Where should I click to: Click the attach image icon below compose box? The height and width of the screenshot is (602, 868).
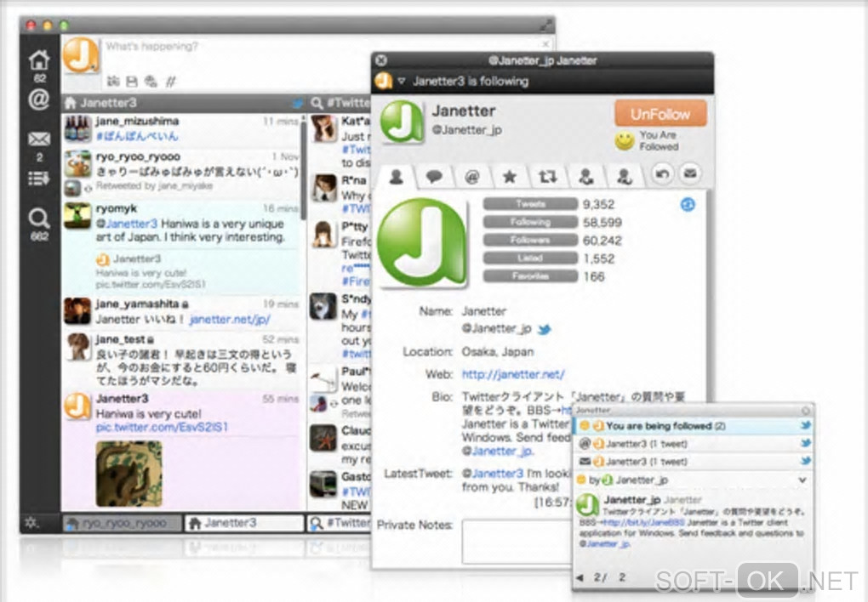(x=151, y=82)
